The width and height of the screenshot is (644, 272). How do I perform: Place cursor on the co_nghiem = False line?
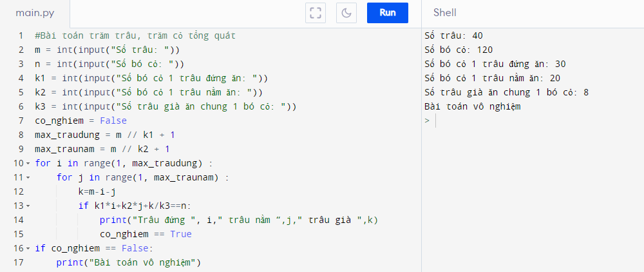[x=80, y=121]
